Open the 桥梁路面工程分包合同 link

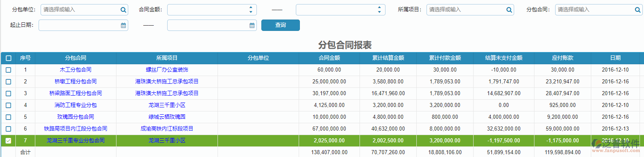click(76, 94)
